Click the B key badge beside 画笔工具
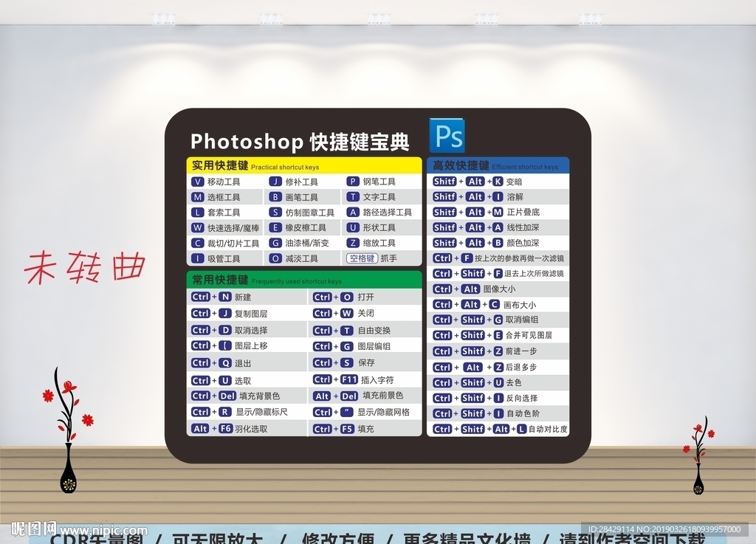This screenshot has height=544, width=756. [x=275, y=197]
